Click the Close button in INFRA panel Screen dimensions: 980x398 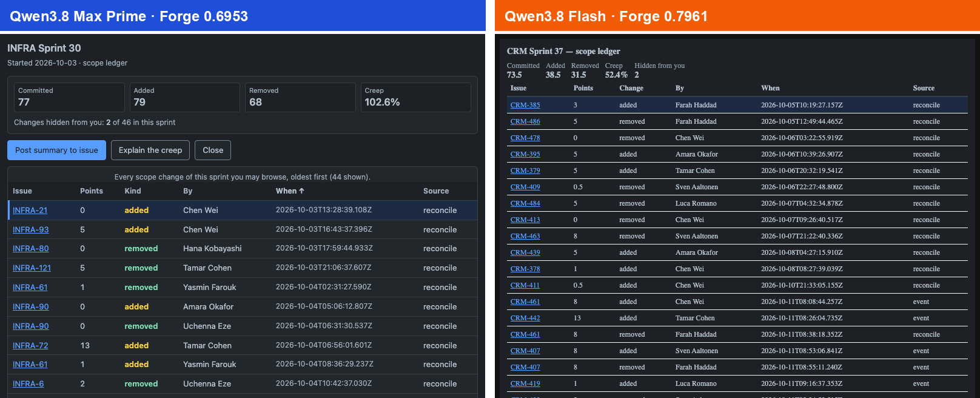pos(213,150)
